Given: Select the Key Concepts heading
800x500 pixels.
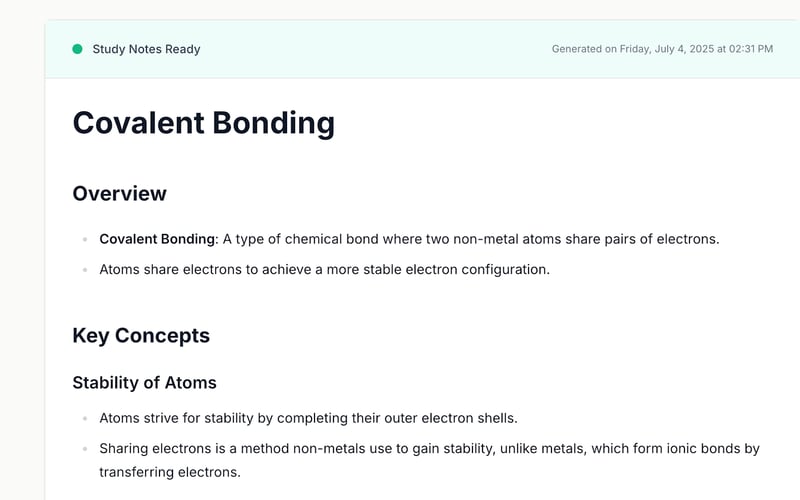Looking at the screenshot, I should (141, 335).
